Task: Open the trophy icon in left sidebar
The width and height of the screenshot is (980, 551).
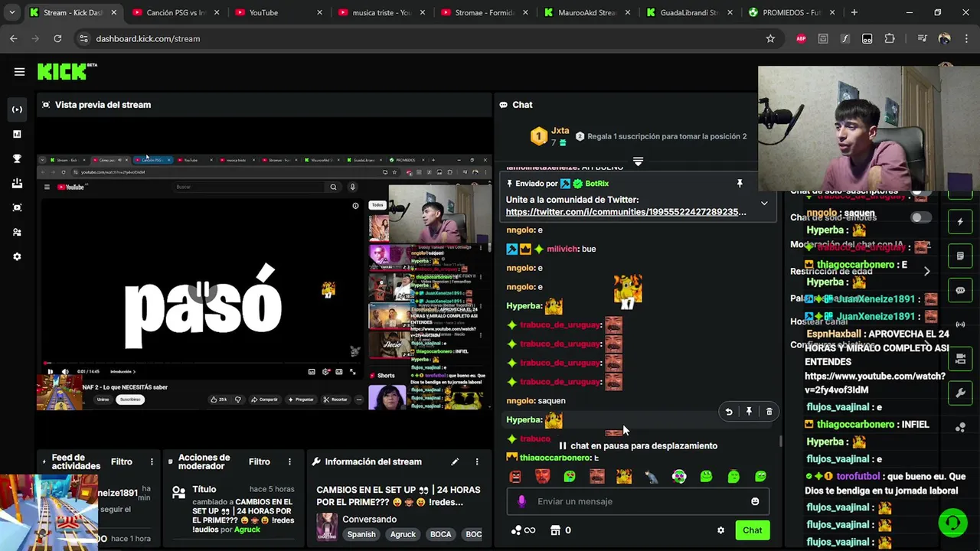Action: [17, 158]
